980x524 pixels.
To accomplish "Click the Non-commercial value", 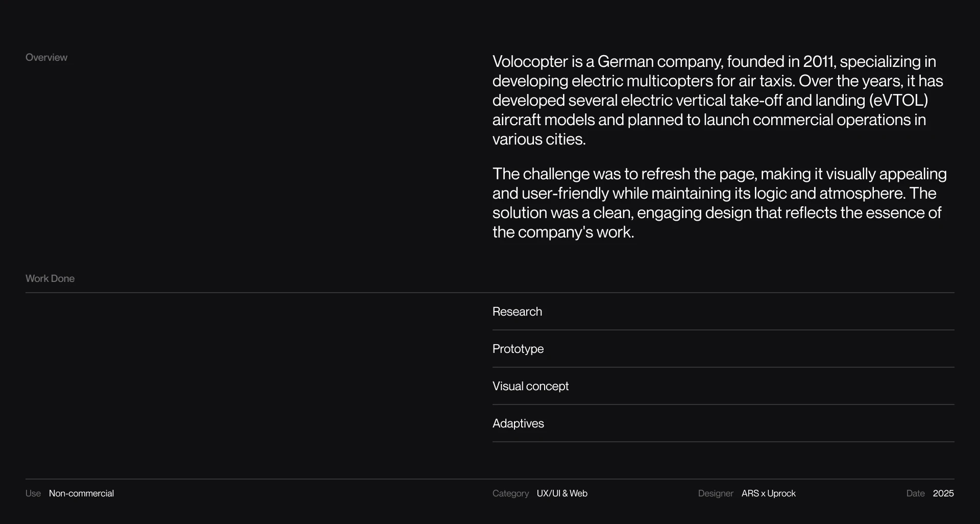I will tap(81, 493).
